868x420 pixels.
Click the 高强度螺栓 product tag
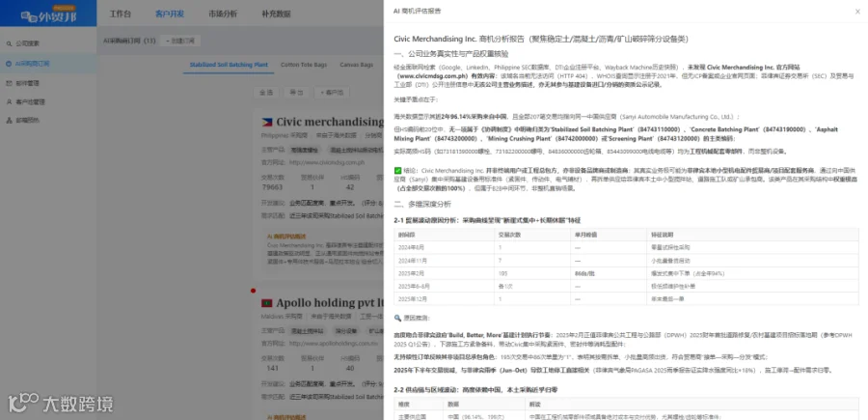[x=304, y=151]
